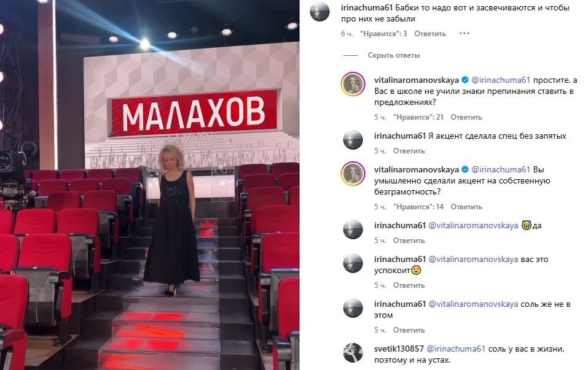Image resolution: width=588 pixels, height=370 pixels.
Task: Click the post photo of the Малахов studio
Action: (150, 185)
